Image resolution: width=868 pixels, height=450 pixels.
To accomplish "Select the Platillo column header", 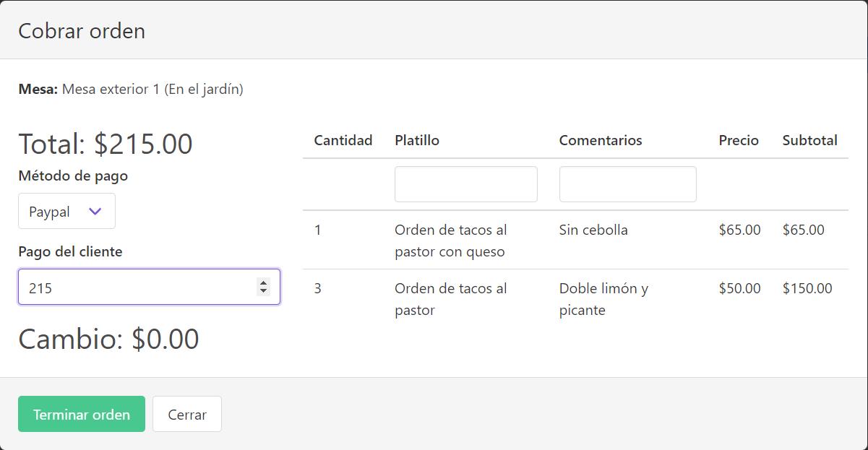I will pos(417,140).
